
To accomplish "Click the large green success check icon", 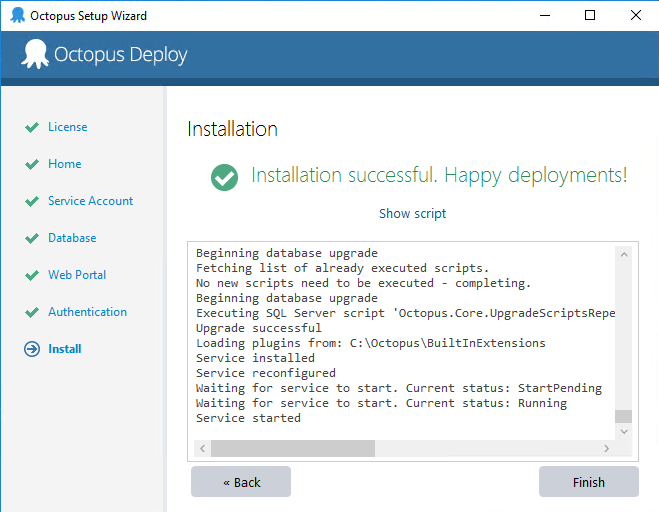I will point(224,177).
